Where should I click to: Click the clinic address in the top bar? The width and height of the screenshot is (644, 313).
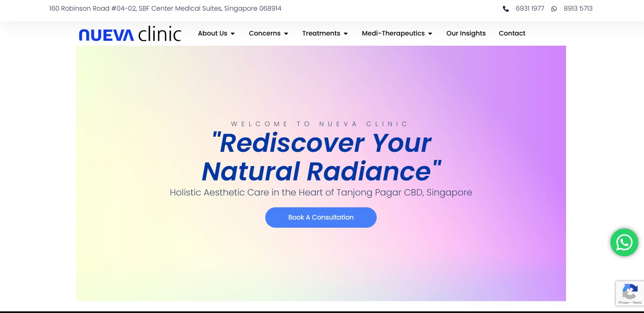click(165, 9)
